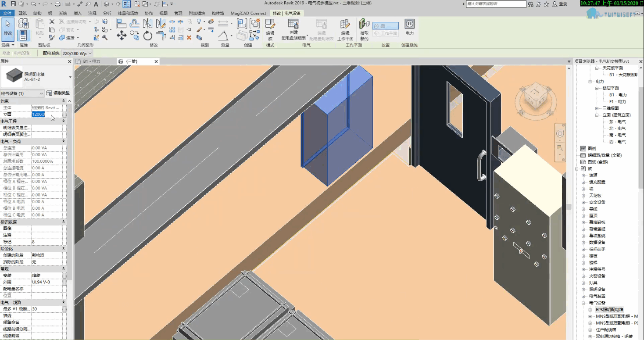
Task: Select the Face (面) placement option
Action: click(x=386, y=26)
